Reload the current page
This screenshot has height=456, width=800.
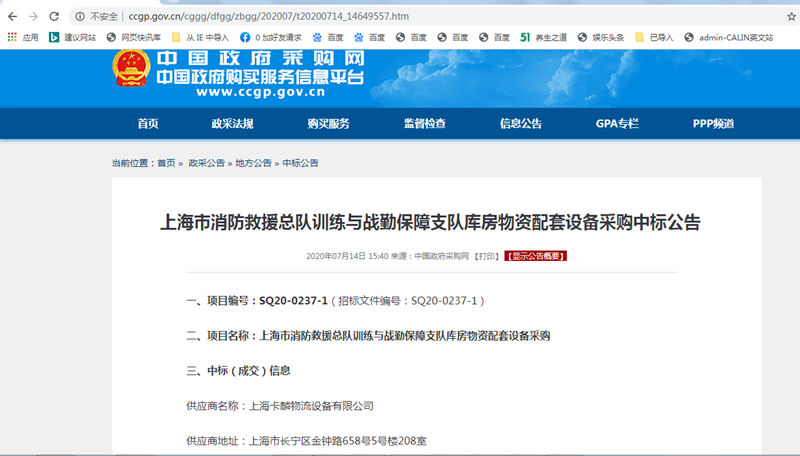point(54,16)
